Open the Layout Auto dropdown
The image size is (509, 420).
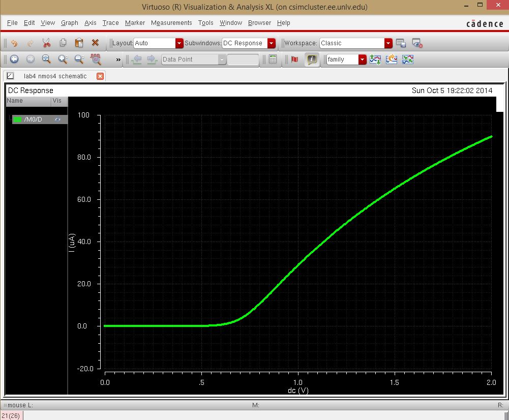(x=179, y=43)
